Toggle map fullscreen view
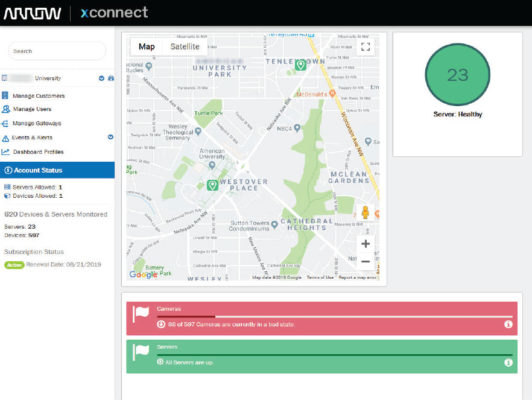This screenshot has width=532, height=400. [365, 46]
